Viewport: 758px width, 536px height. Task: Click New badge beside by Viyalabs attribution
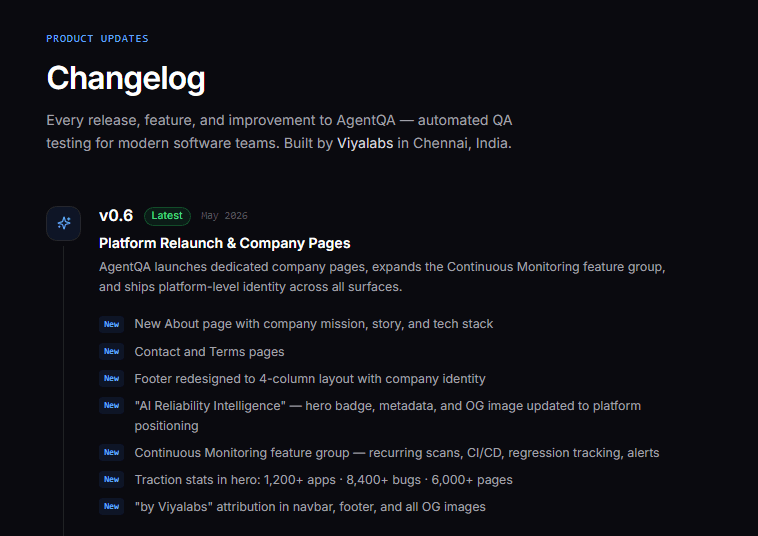tap(112, 507)
